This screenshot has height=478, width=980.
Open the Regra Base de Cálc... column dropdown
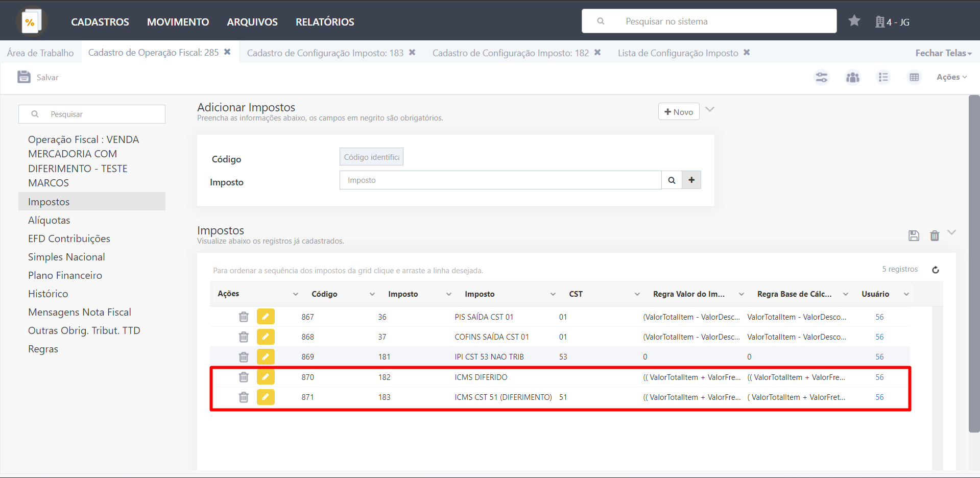[x=846, y=294]
